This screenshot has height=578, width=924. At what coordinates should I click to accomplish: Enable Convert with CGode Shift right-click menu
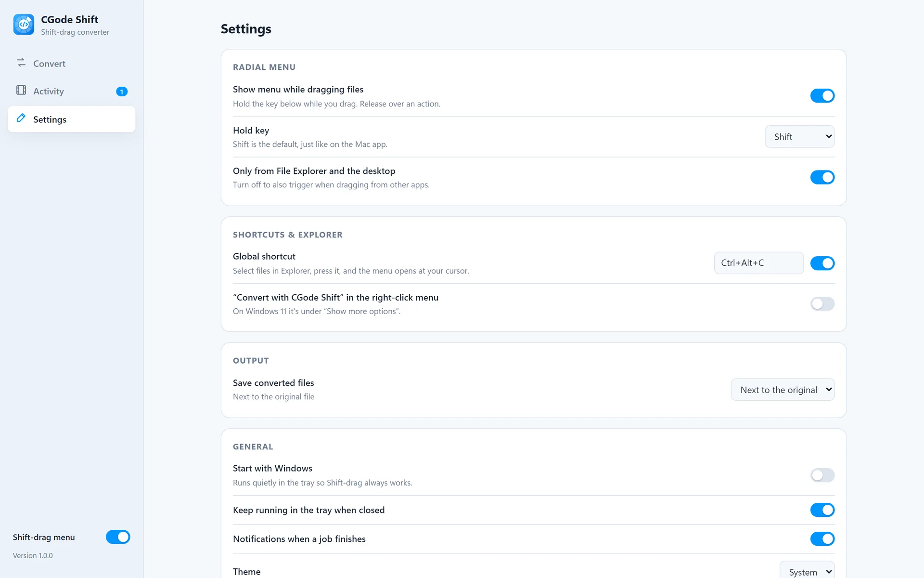coord(822,304)
